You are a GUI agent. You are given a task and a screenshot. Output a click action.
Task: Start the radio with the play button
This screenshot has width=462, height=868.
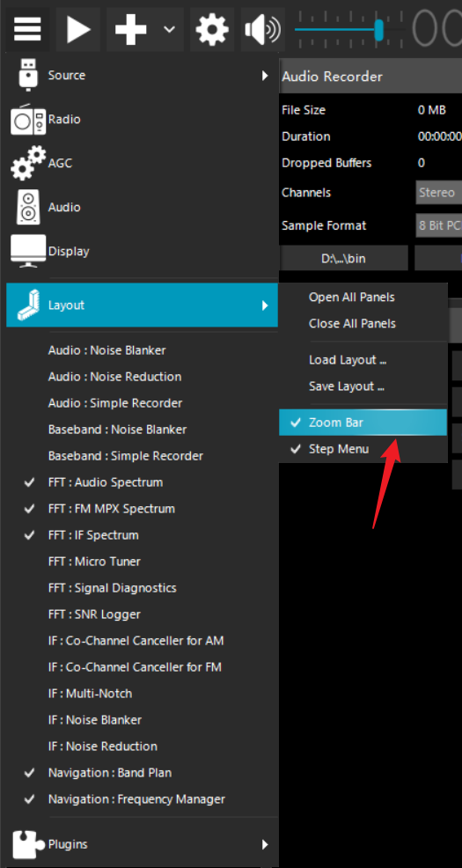tap(78, 29)
